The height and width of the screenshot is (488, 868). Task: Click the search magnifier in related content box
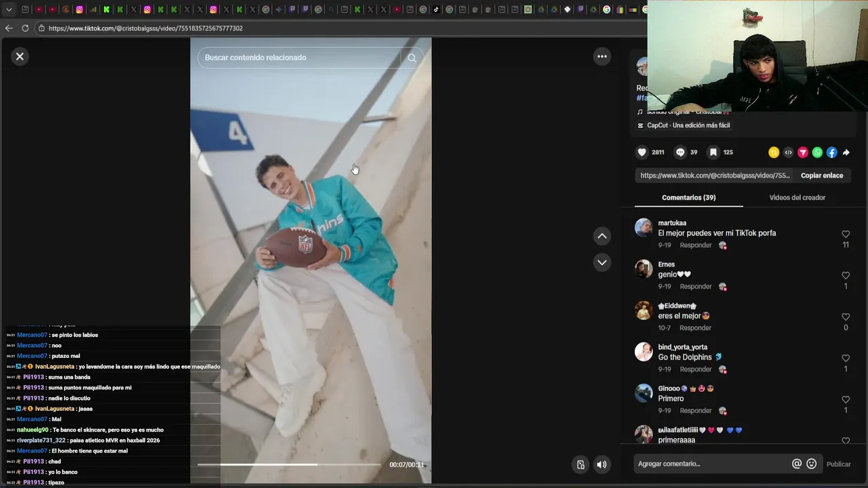tap(412, 58)
